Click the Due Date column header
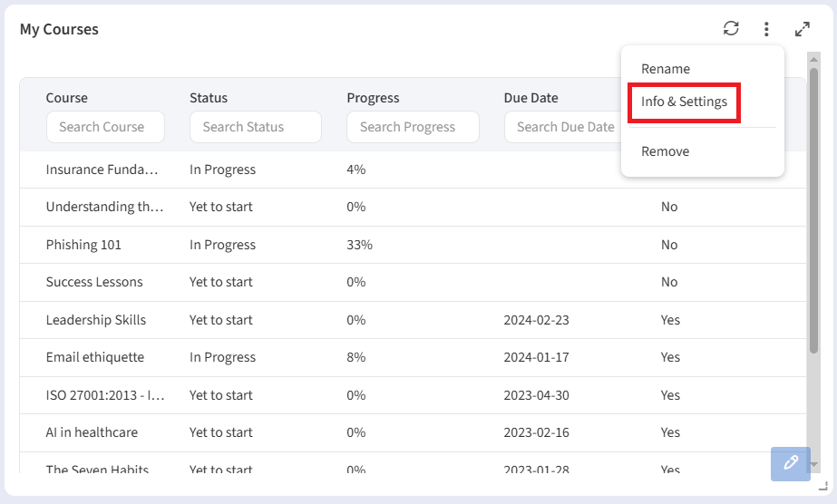 point(530,98)
